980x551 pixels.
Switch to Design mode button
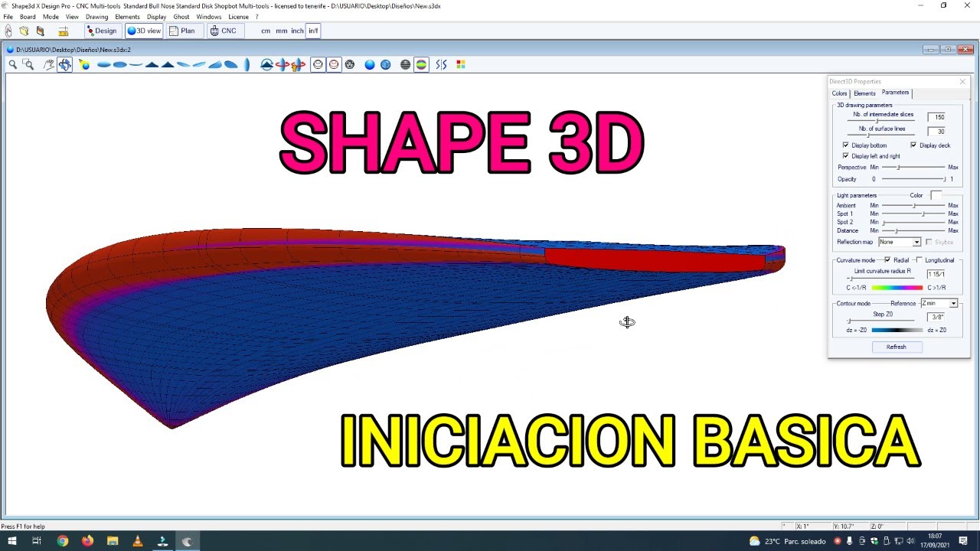point(102,31)
